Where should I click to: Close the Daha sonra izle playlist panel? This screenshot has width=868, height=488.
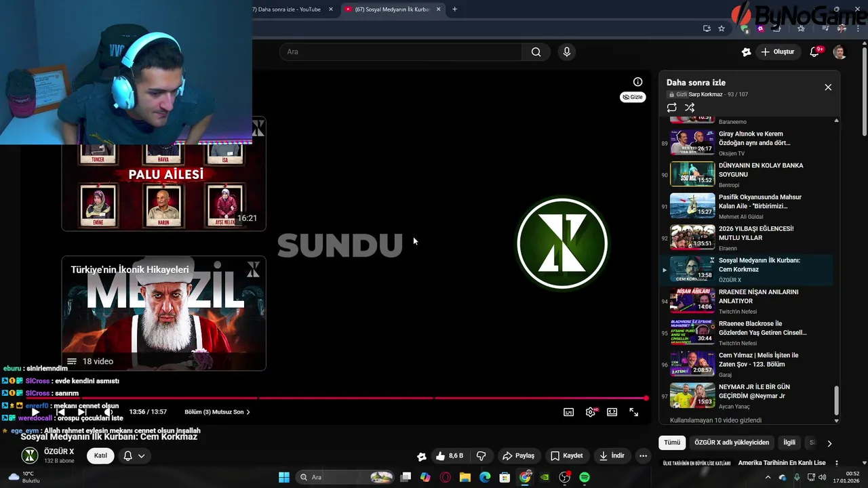(x=828, y=87)
